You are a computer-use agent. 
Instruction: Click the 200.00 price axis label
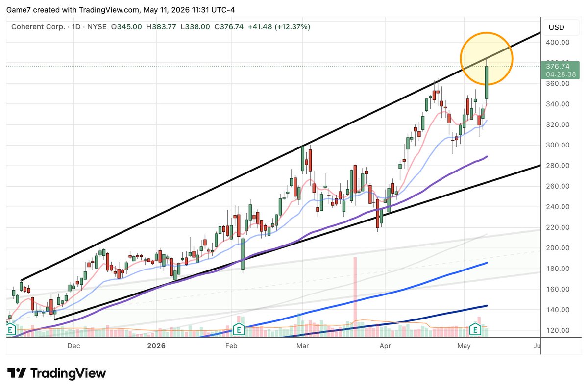tap(558, 248)
